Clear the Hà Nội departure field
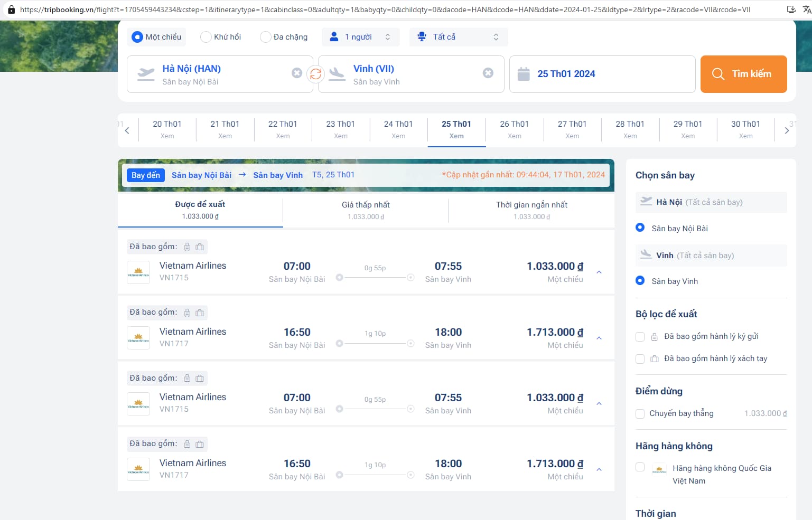 coord(297,73)
